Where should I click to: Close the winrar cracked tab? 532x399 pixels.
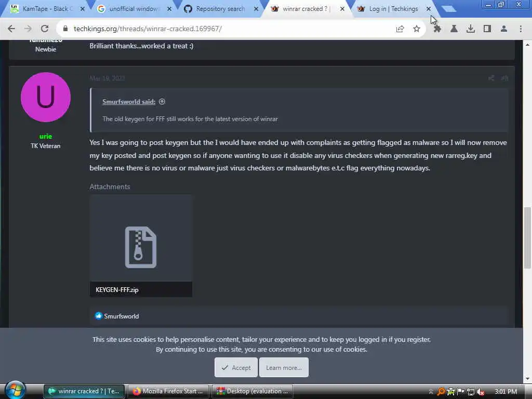tap(342, 9)
